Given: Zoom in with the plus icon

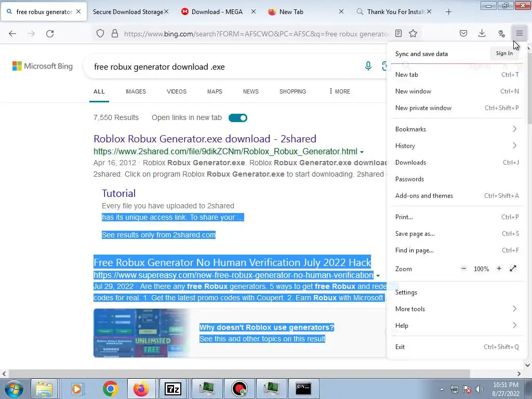Looking at the screenshot, I should (499, 269).
